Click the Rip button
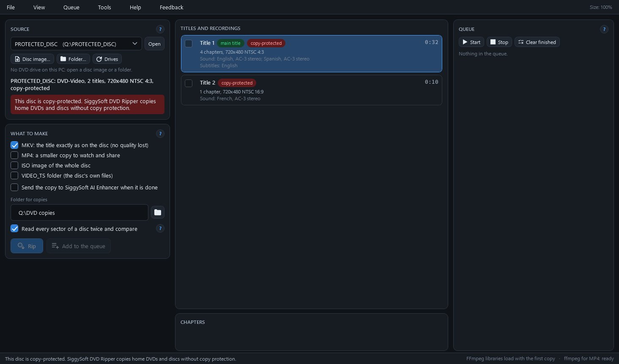The width and height of the screenshot is (619, 364). tap(27, 246)
